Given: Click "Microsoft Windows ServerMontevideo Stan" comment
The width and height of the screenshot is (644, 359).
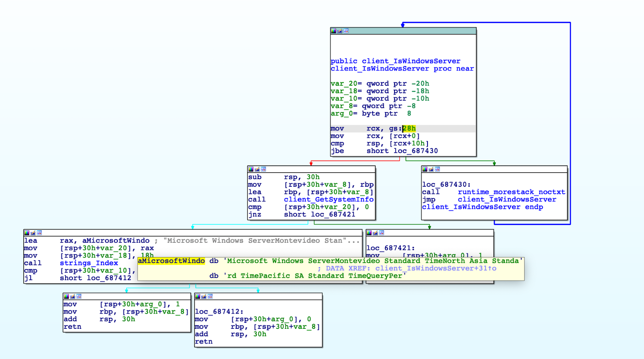Looking at the screenshot, I should pos(261,241).
